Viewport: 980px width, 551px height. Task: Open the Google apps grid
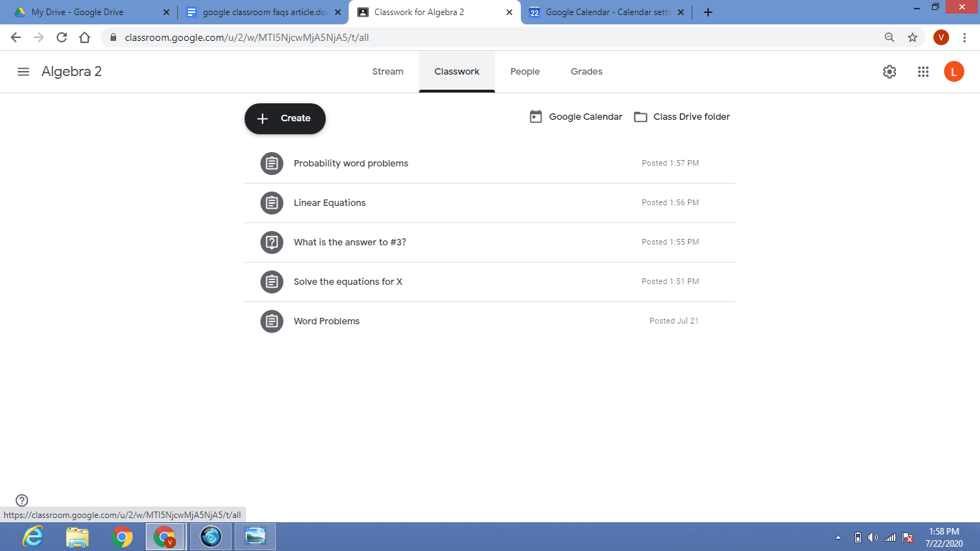(923, 72)
